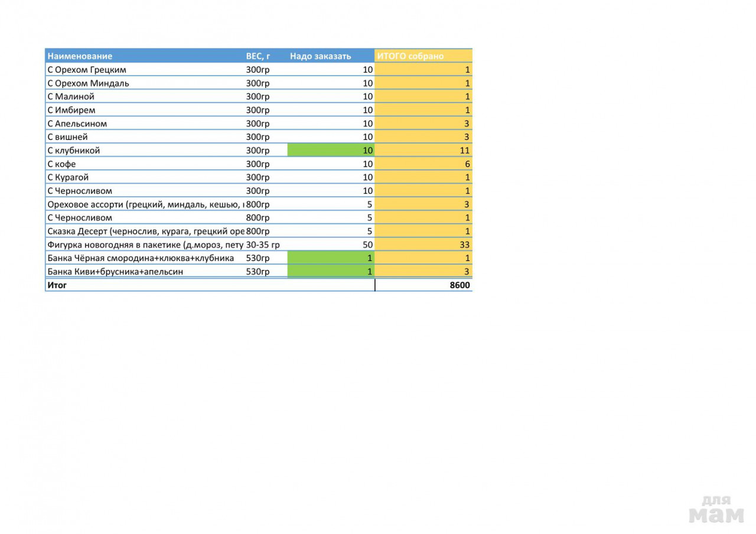The image size is (756, 534).
Task: Click green order cell in С клубникой row
Action: coord(331,151)
